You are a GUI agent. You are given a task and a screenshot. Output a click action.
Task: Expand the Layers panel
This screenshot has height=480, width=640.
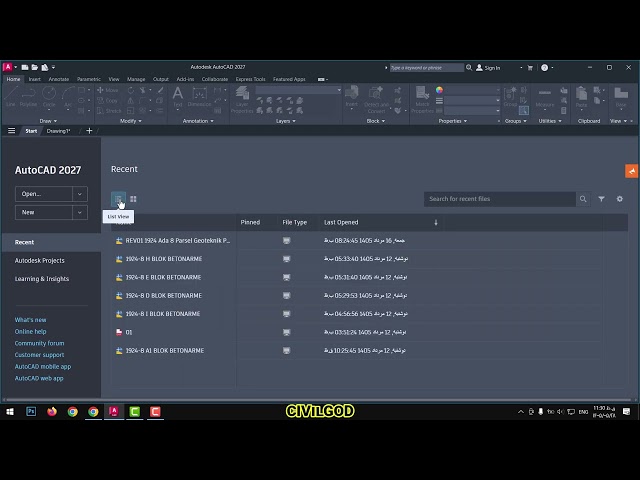pyautogui.click(x=285, y=121)
